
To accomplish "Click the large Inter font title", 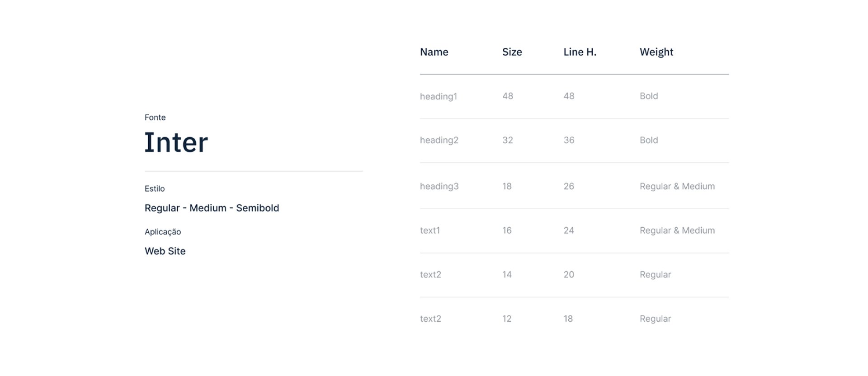I will (x=176, y=142).
